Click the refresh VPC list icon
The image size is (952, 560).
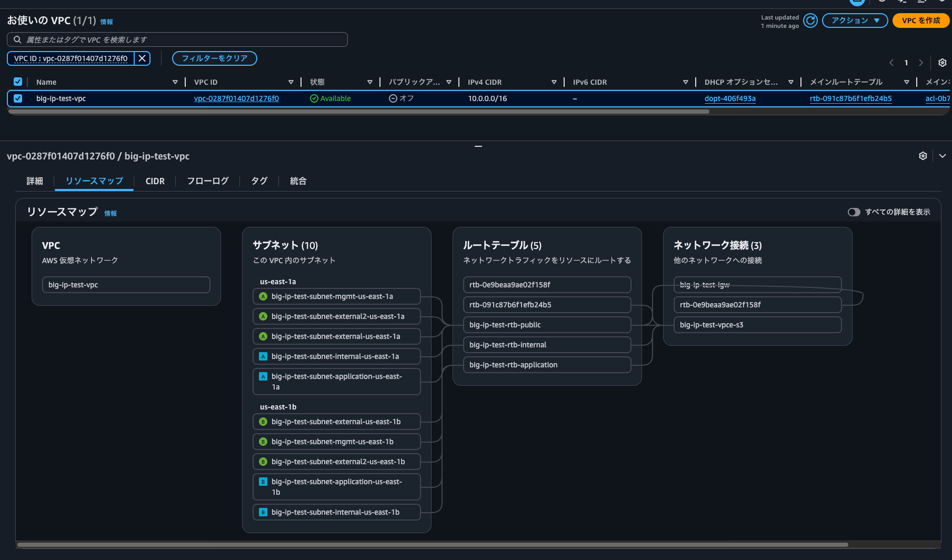[810, 21]
